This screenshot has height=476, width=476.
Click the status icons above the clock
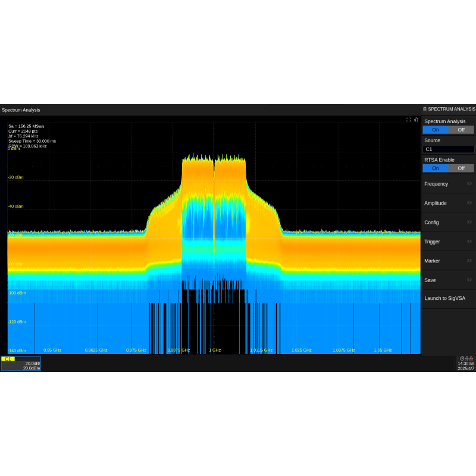466,359
